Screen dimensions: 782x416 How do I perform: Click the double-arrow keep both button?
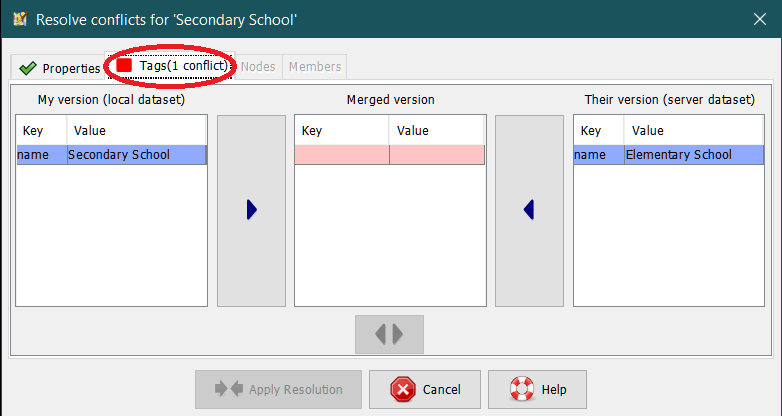click(x=389, y=334)
